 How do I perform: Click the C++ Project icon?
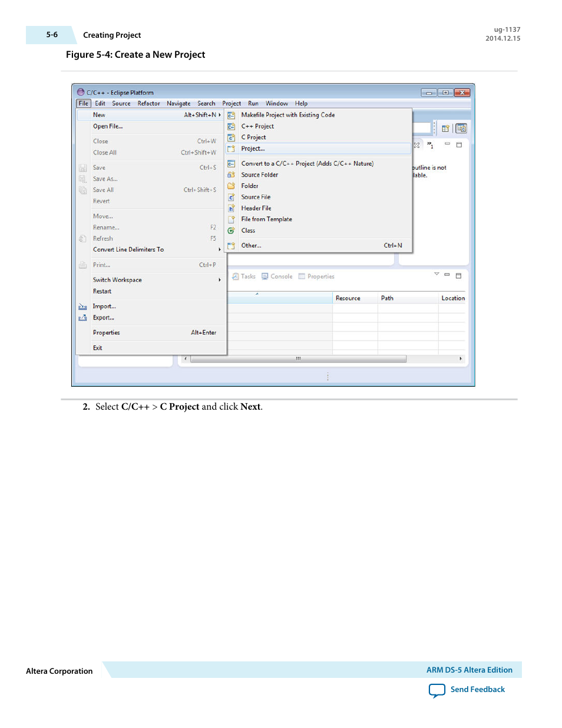[x=232, y=127]
